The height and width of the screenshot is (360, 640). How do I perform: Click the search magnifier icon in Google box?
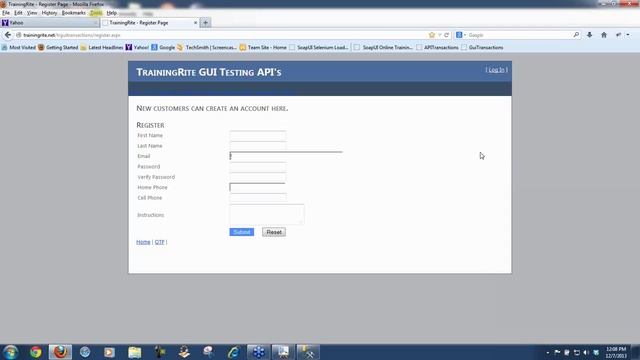[576, 35]
